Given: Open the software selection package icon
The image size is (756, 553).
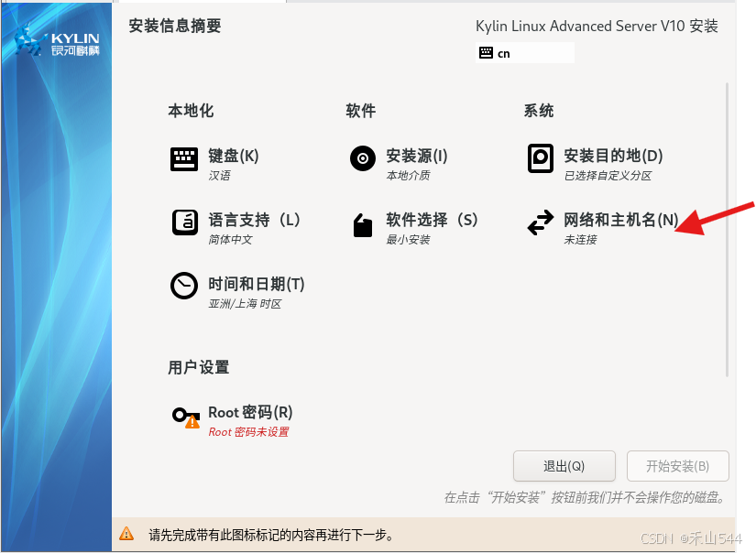Looking at the screenshot, I should (x=363, y=225).
